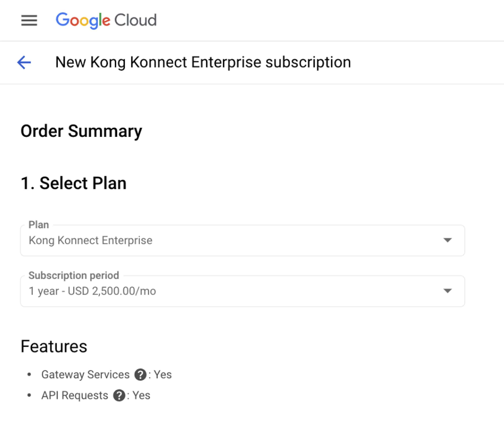Click the Google Cloud logo
Viewport: 504px width, 429px height.
[106, 20]
